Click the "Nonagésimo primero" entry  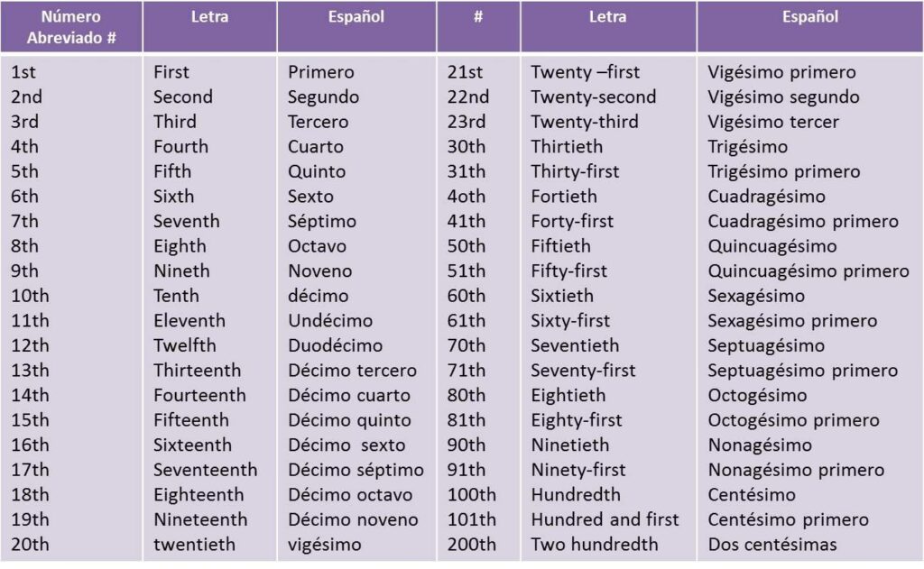tap(796, 470)
